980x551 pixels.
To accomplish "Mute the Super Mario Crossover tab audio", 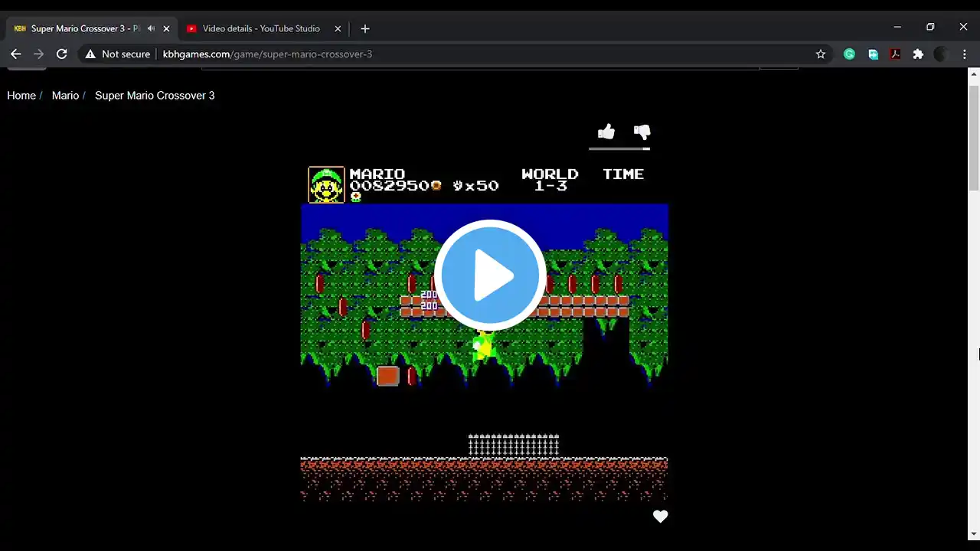I will 151,28.
